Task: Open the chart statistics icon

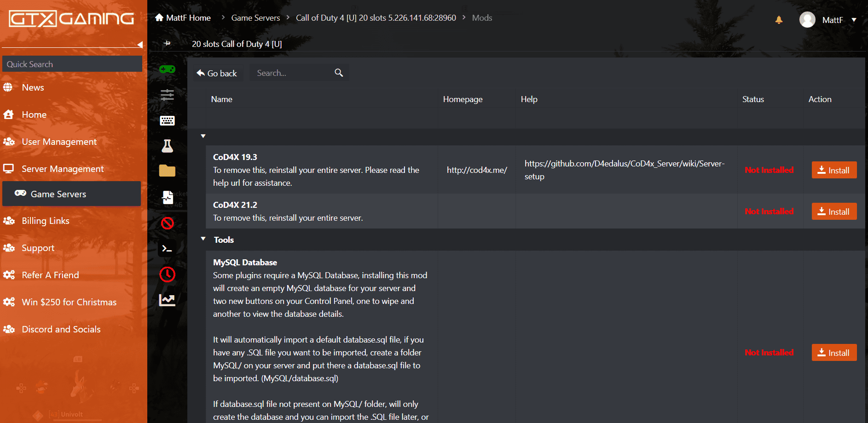Action: pyautogui.click(x=167, y=300)
